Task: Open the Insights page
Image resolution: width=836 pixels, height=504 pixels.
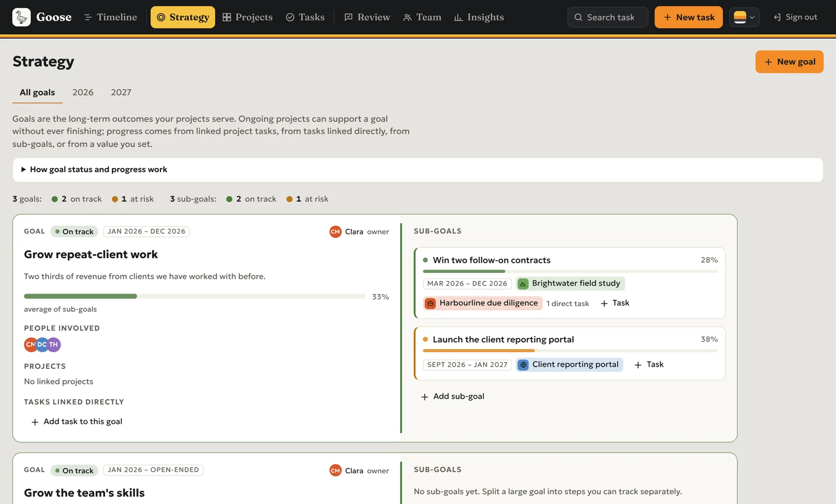Action: click(479, 17)
